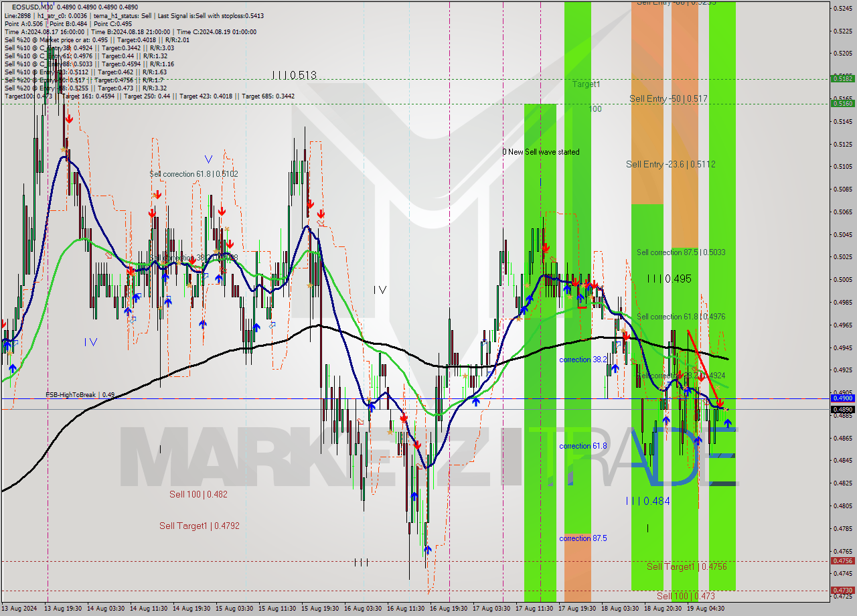Click the 0.5245 price axis value

pyautogui.click(x=842, y=8)
